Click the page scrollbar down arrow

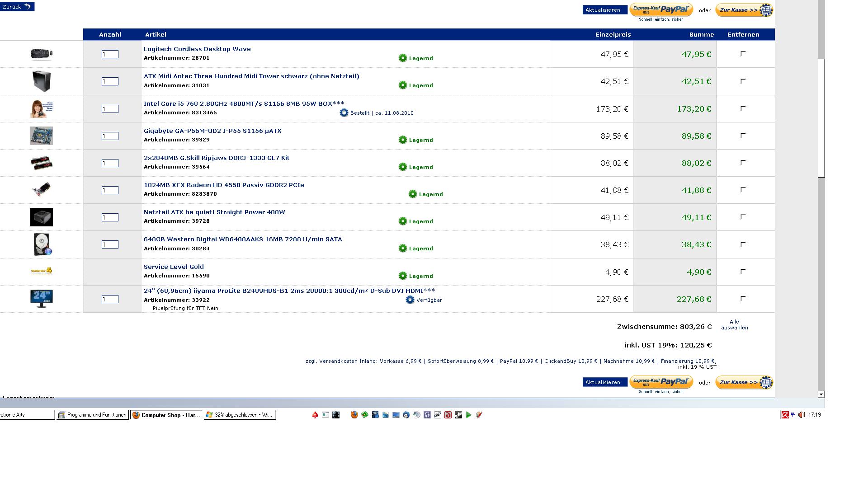coord(821,394)
